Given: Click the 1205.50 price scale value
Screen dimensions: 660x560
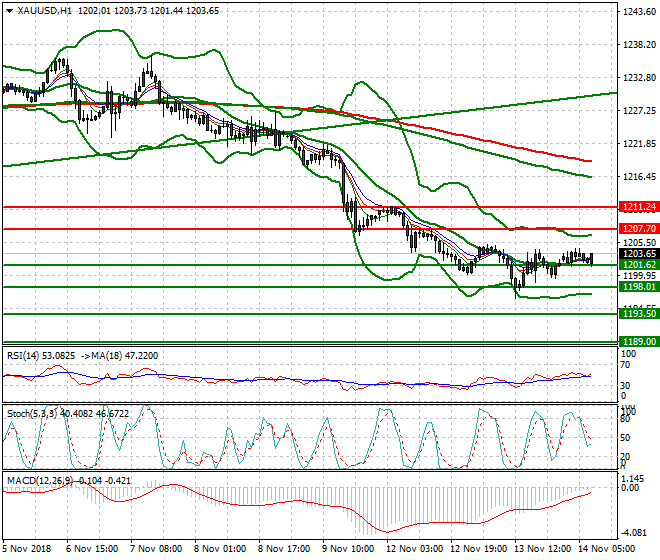Looking at the screenshot, I should [639, 243].
